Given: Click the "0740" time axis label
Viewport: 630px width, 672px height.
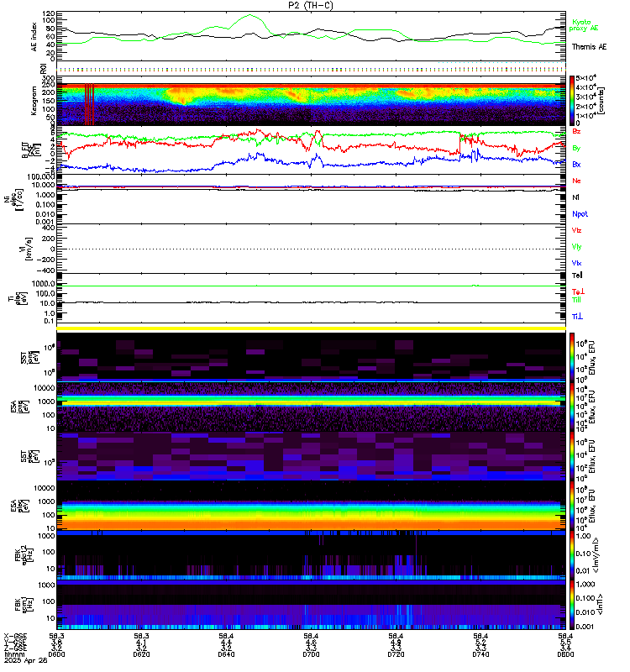Looking at the screenshot, I should 480,654.
